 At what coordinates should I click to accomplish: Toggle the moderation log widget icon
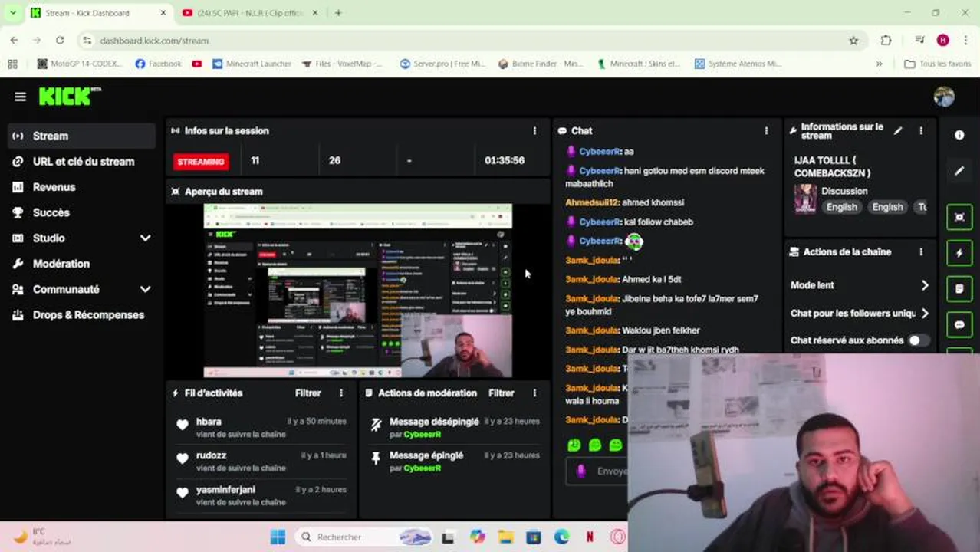[959, 289]
